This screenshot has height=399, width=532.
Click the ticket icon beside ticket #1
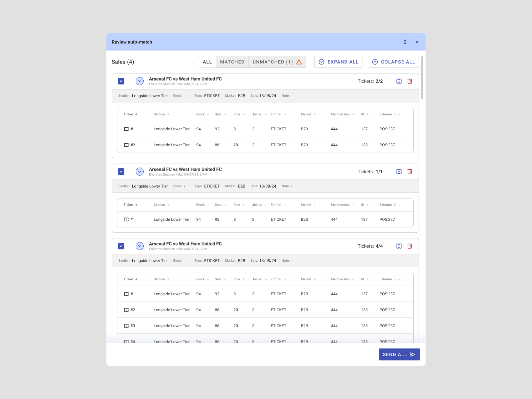[127, 129]
